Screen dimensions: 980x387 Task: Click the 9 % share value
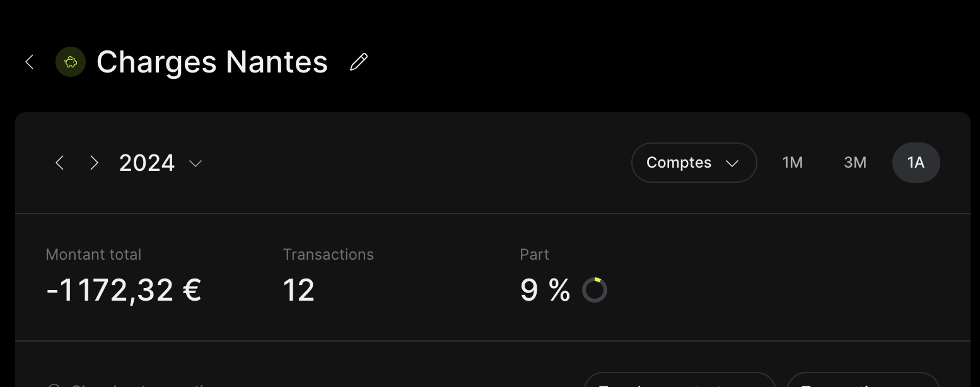tap(545, 290)
